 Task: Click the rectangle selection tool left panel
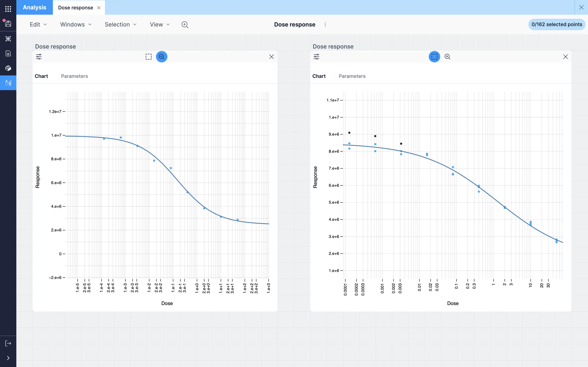pos(148,57)
